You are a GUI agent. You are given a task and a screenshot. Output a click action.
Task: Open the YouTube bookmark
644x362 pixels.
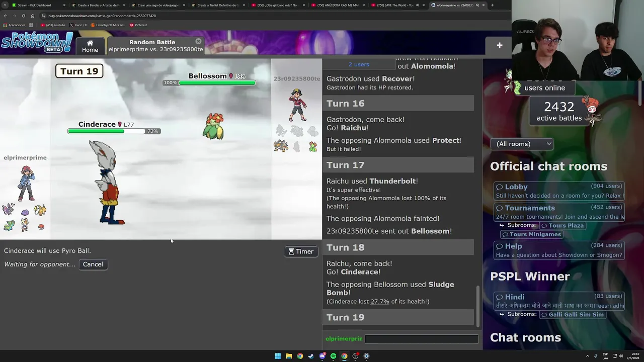(53, 25)
